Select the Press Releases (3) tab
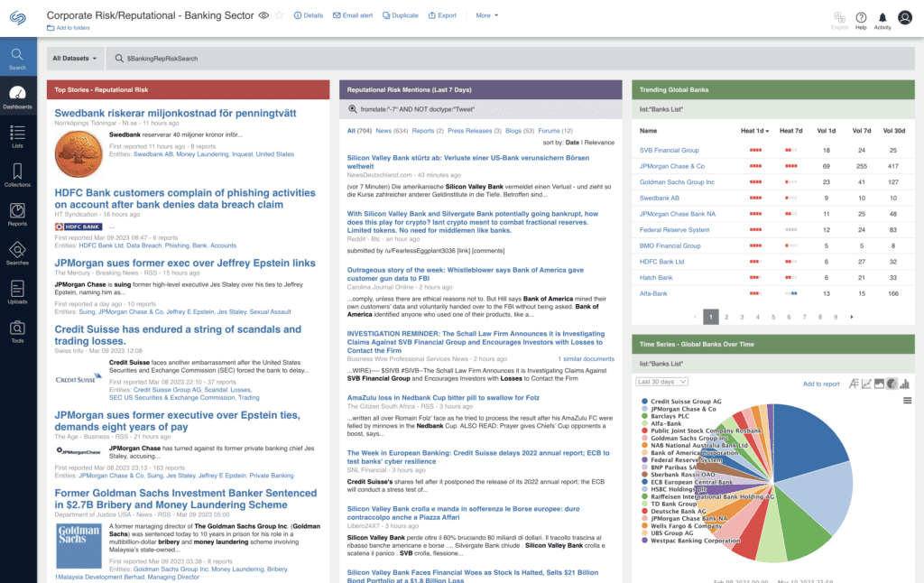This screenshot has height=583, width=924. pos(475,131)
